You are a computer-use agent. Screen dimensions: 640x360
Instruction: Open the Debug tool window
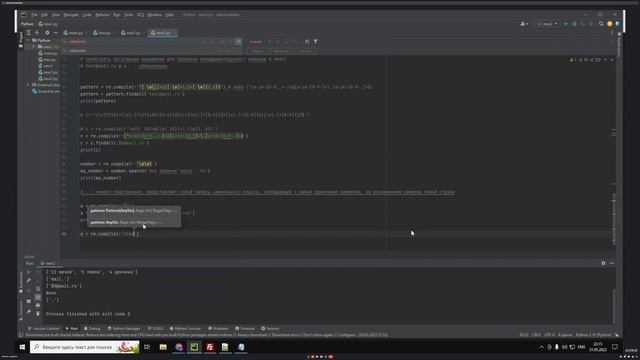92,329
